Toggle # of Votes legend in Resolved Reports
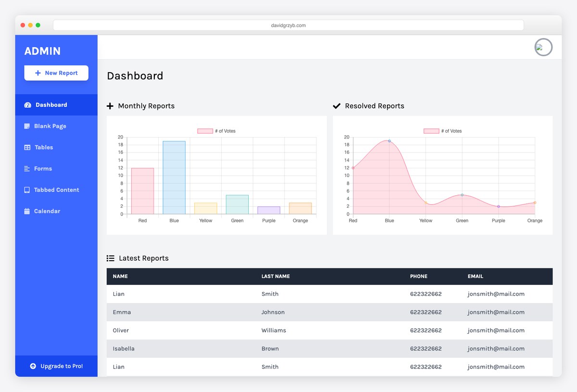 [442, 131]
